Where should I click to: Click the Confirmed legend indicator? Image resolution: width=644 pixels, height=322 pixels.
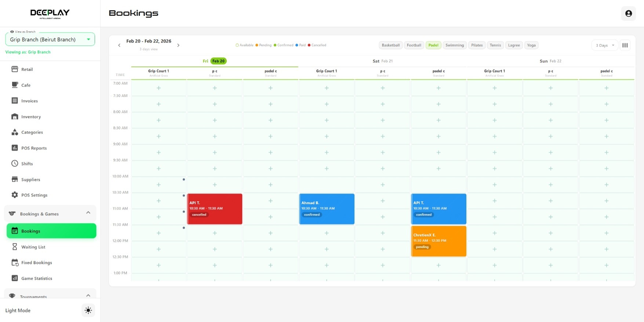point(283,45)
